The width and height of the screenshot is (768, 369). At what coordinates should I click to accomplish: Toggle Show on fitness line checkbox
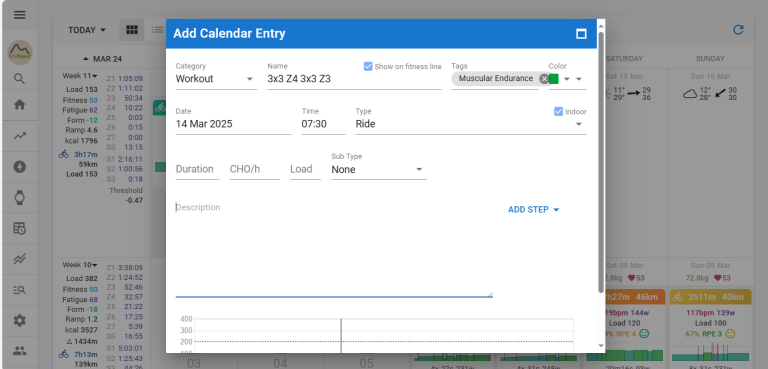[368, 66]
